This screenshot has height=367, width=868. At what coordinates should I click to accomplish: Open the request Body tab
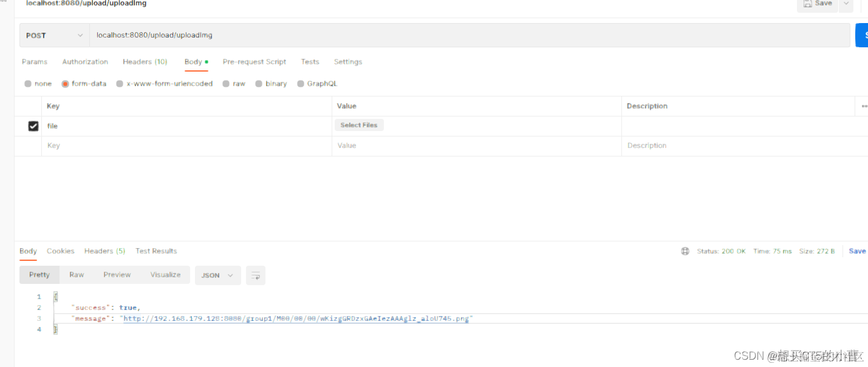click(x=196, y=62)
